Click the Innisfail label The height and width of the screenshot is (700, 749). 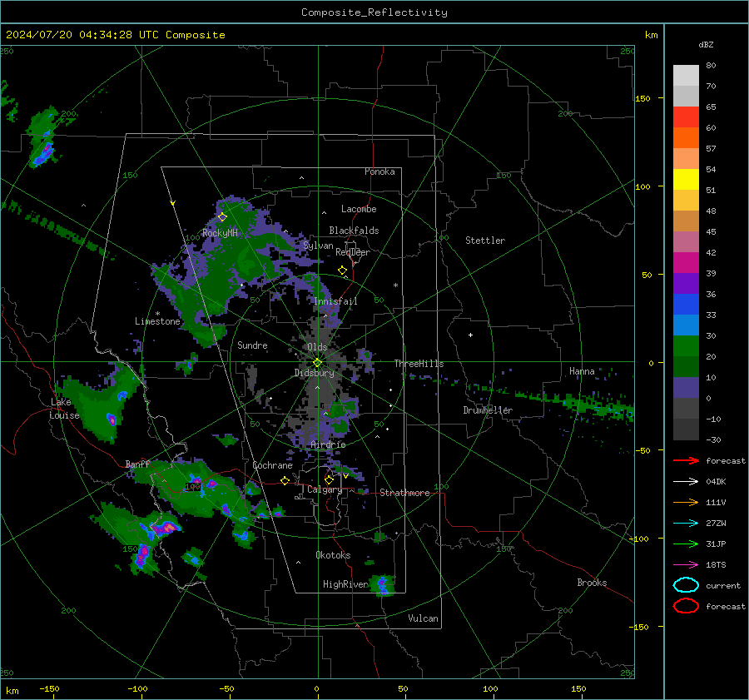coord(335,301)
